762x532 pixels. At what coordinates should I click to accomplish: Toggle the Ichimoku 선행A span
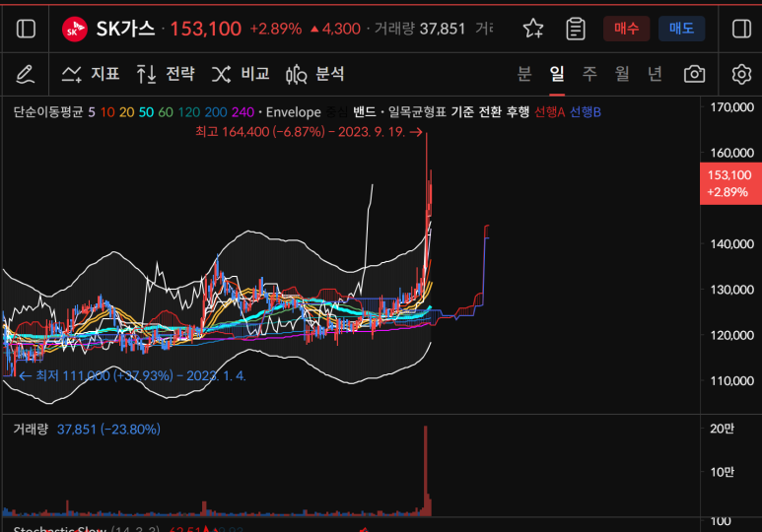point(549,112)
